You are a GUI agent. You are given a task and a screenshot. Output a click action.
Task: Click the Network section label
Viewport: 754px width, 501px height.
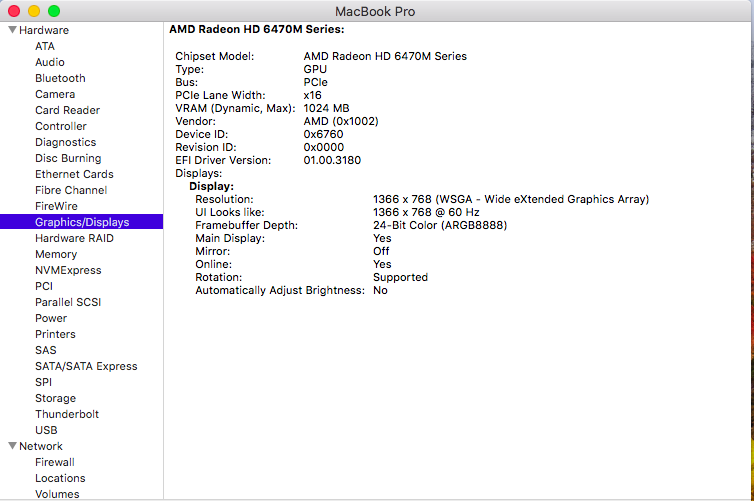pos(41,446)
